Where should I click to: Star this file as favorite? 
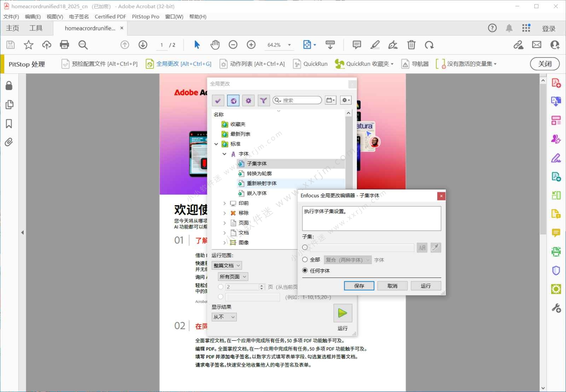[x=28, y=45]
